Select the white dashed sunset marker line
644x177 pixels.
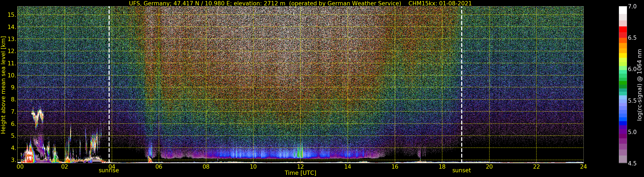click(x=462, y=84)
